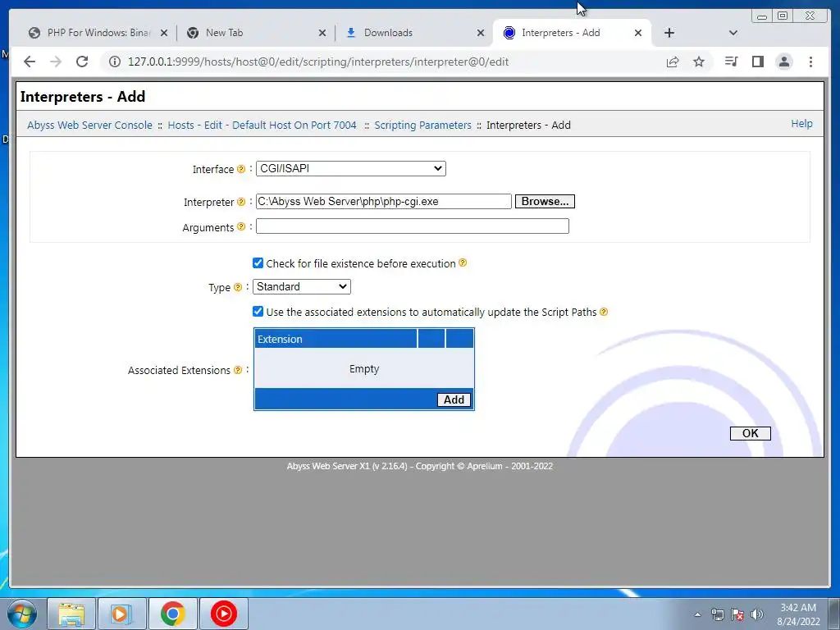
Task: Click help icon beside file existence checkbox
Action: pyautogui.click(x=463, y=262)
